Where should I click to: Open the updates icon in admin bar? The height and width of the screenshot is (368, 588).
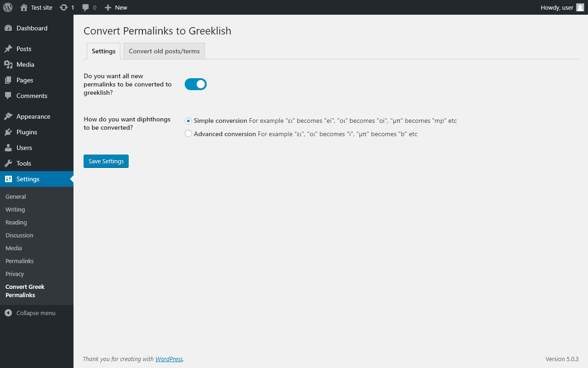tap(64, 7)
